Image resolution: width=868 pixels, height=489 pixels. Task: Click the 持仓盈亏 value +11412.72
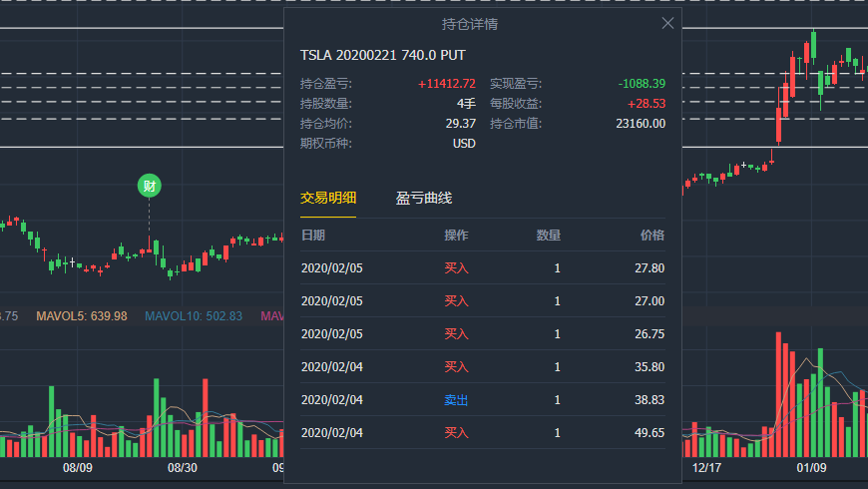(x=446, y=84)
